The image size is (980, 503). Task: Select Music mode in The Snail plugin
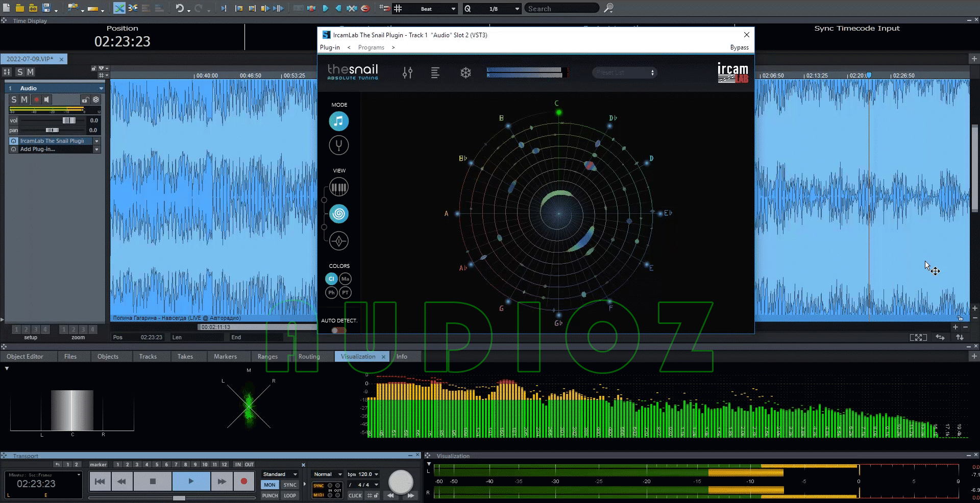point(338,121)
